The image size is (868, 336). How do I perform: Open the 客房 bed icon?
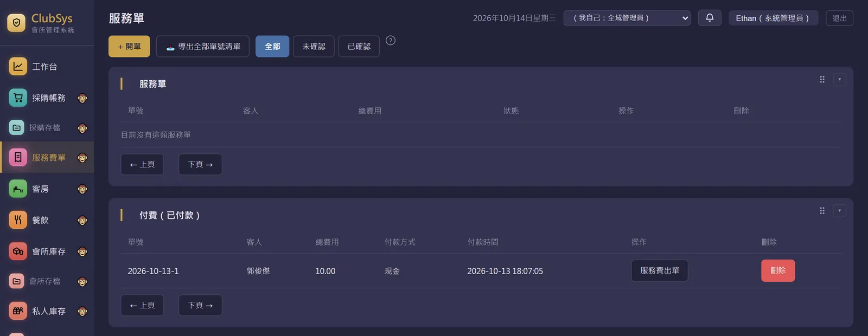click(18, 189)
